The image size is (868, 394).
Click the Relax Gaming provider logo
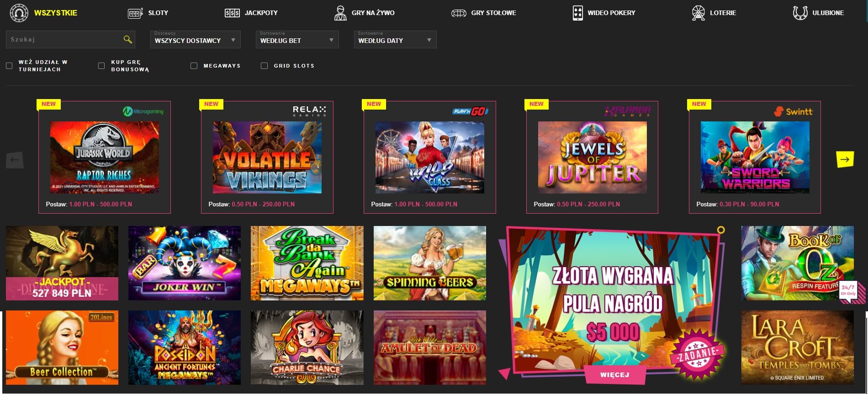click(309, 111)
